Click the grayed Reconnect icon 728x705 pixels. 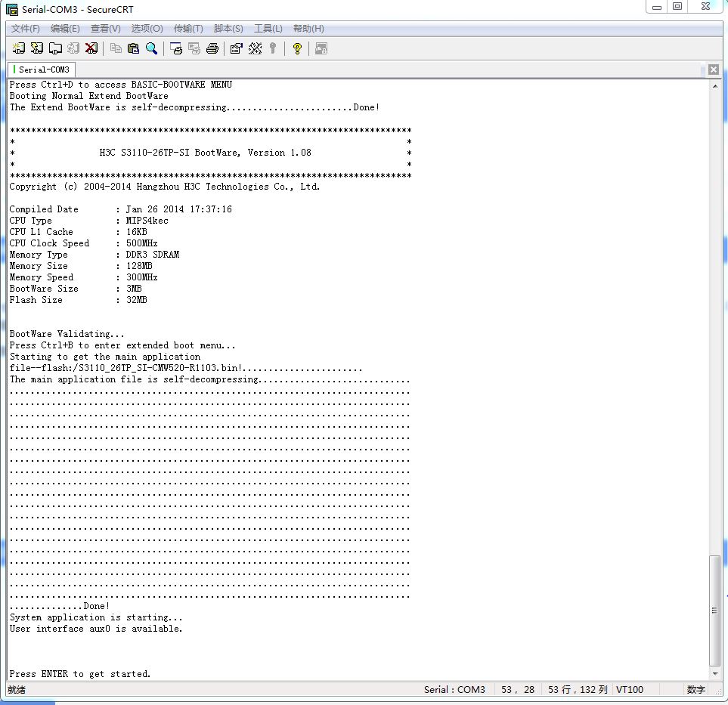pos(73,48)
